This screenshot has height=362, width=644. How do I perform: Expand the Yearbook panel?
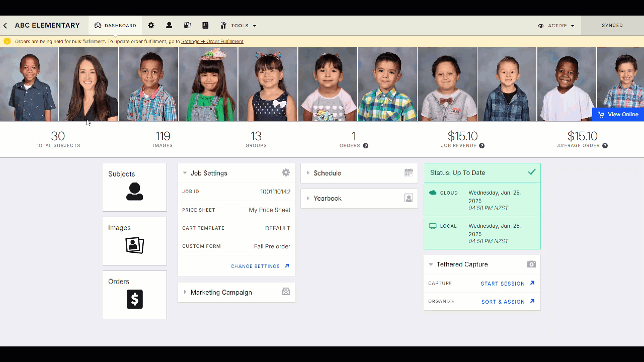coord(308,198)
